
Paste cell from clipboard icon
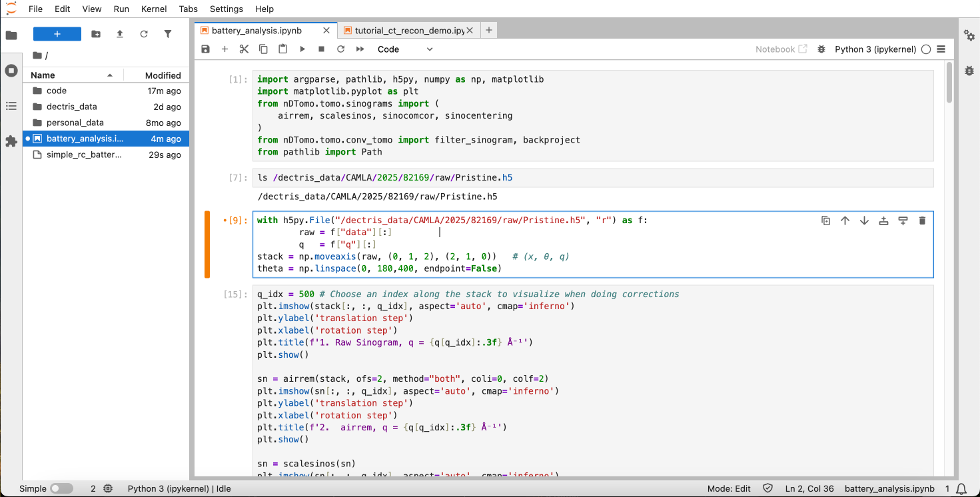click(282, 49)
